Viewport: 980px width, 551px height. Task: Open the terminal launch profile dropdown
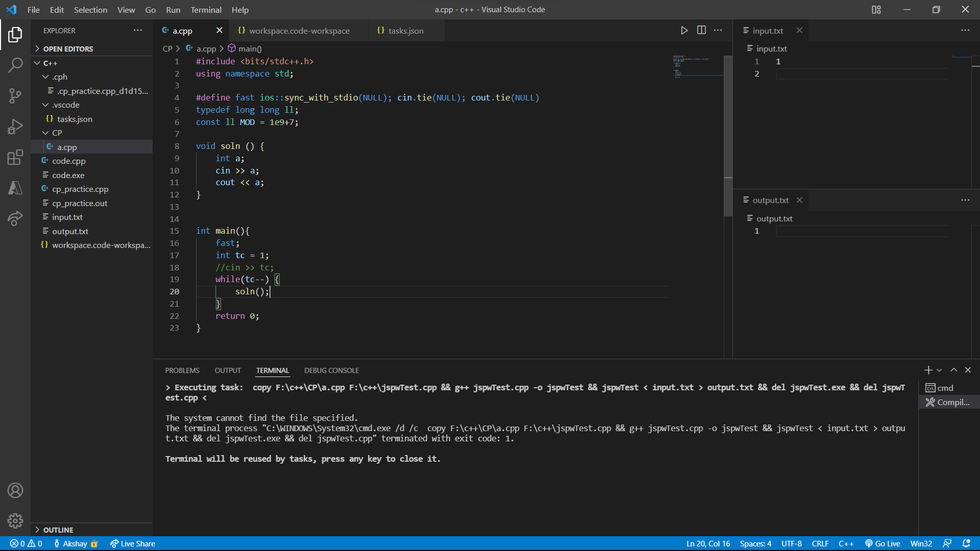pos(939,370)
